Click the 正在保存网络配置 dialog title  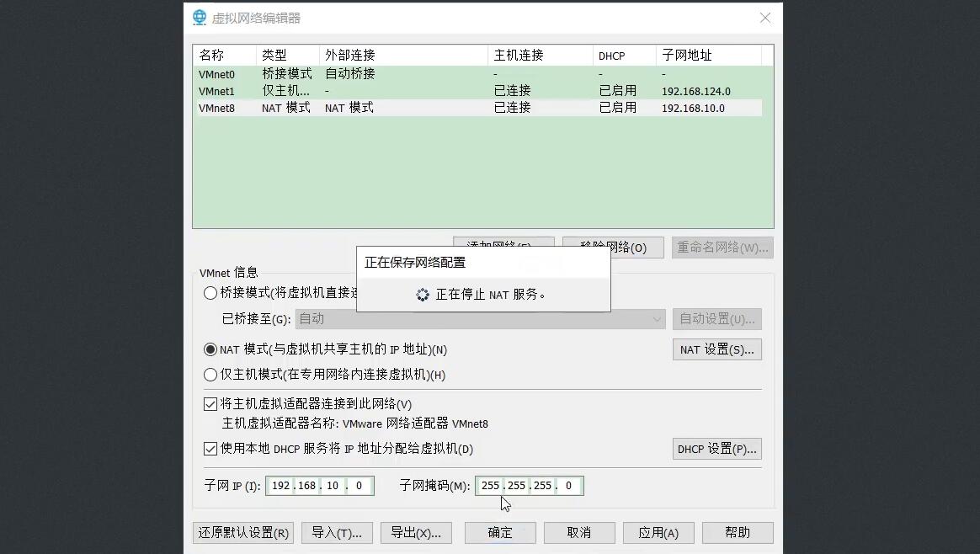coord(415,263)
